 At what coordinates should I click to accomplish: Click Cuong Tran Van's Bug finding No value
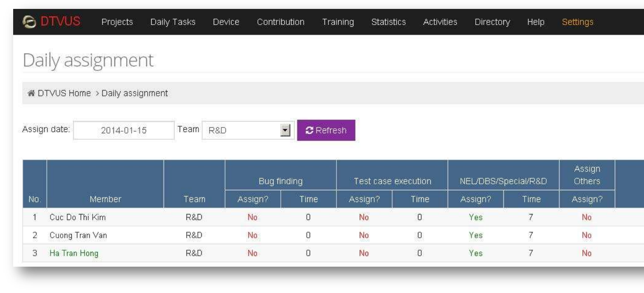tap(252, 235)
